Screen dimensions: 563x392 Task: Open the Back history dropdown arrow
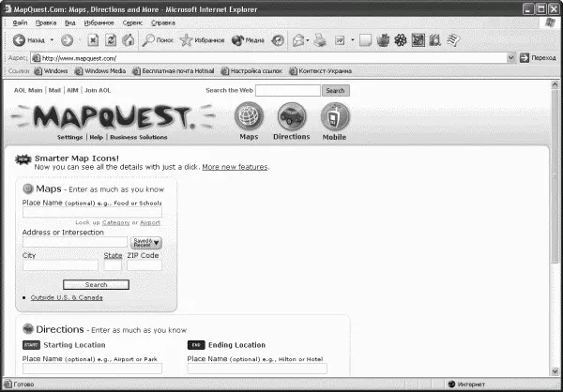52,39
